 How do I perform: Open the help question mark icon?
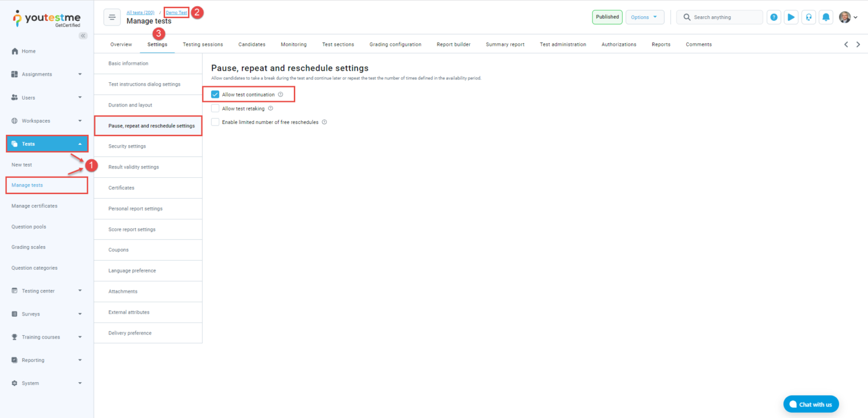click(x=774, y=17)
